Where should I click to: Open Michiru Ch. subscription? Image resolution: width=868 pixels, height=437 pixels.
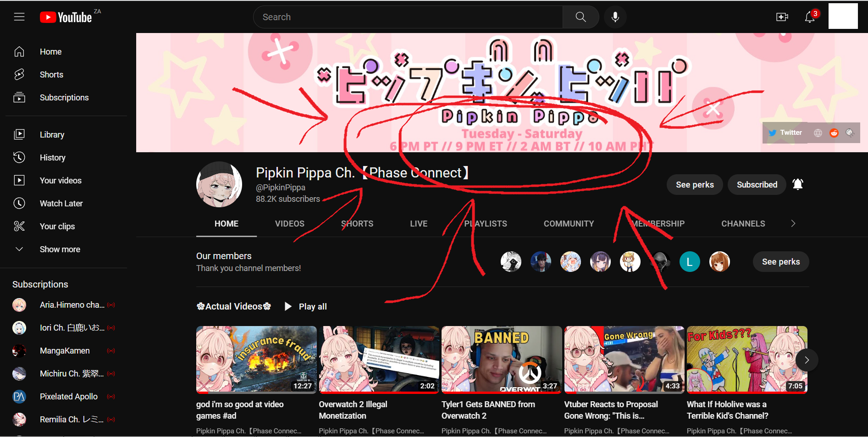tap(63, 374)
